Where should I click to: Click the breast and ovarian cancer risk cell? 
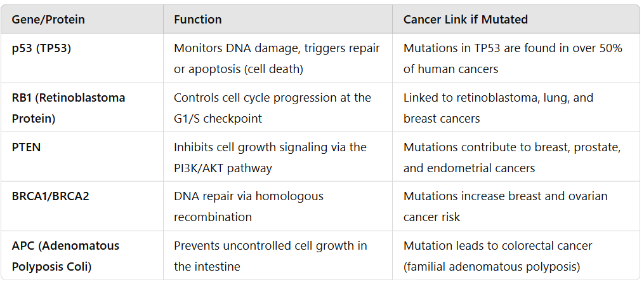(x=505, y=206)
